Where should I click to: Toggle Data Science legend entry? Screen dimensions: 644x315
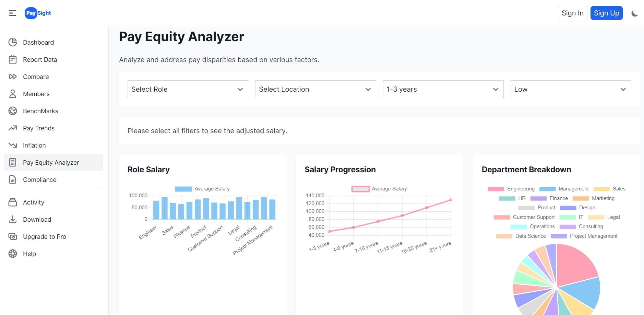[521, 236]
